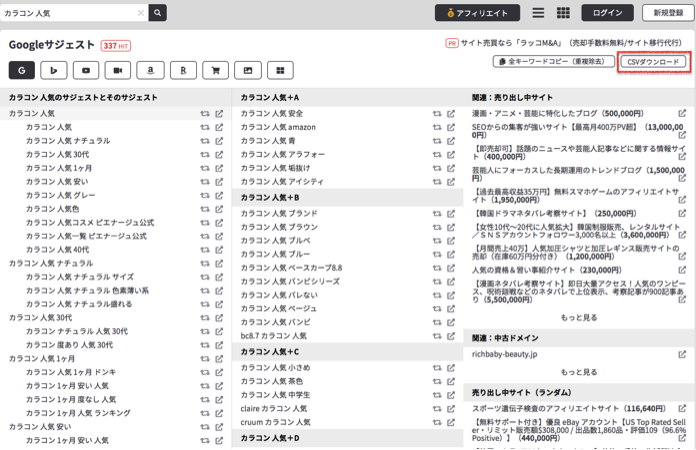Open the grid apps menu
Image resolution: width=696 pixels, height=450 pixels.
click(x=563, y=13)
